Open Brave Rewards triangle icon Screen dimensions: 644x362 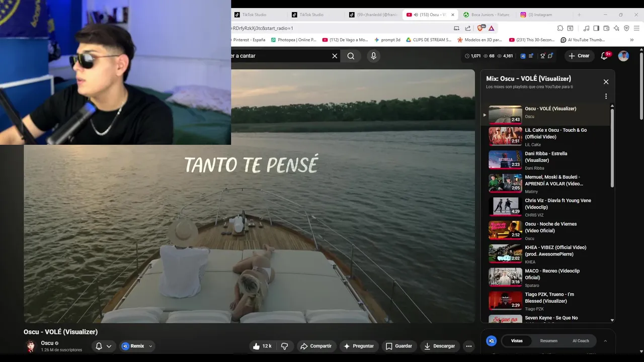point(492,28)
